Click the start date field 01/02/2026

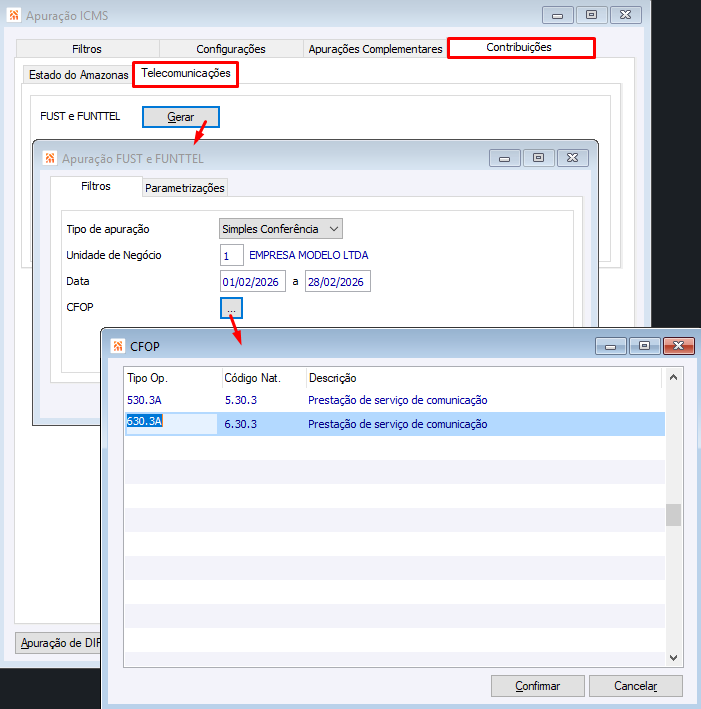[253, 282]
